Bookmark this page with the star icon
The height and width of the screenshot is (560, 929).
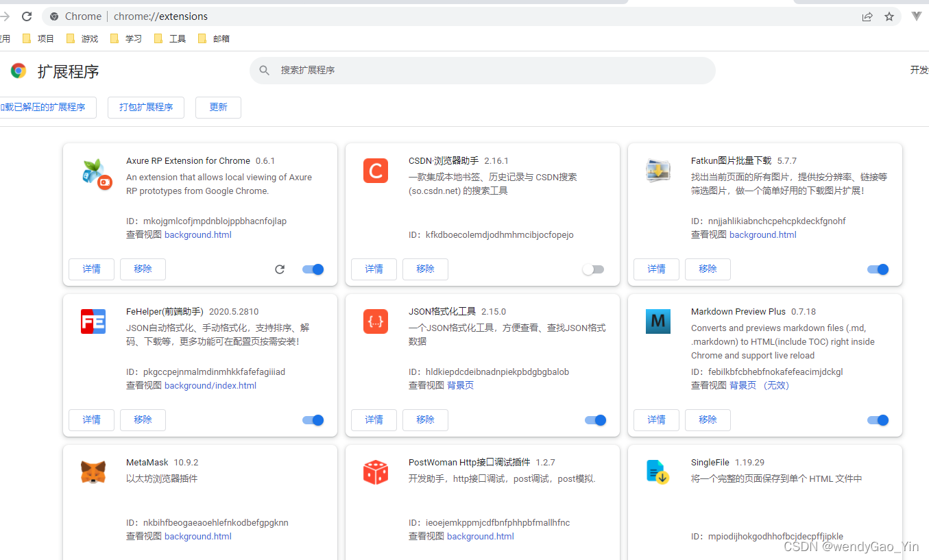(889, 16)
